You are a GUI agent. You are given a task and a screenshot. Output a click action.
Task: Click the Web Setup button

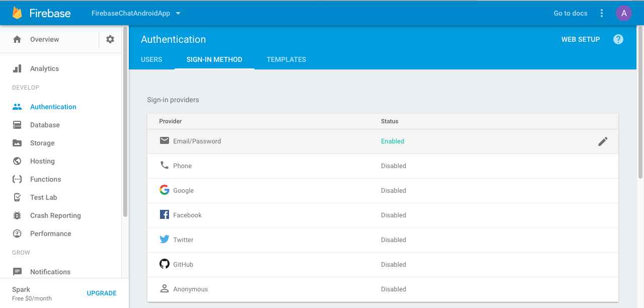point(581,39)
